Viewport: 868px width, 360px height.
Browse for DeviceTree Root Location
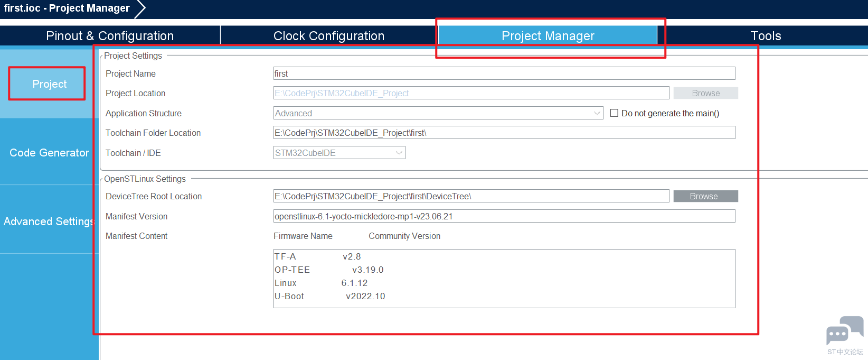pos(706,196)
